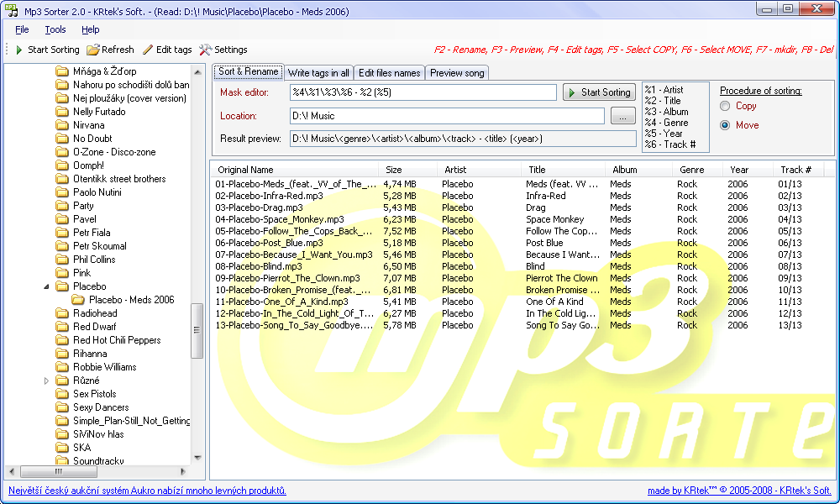Viewport: 840px width, 504px height.
Task: Click the Sex Pistols folder icon
Action: pyautogui.click(x=62, y=394)
